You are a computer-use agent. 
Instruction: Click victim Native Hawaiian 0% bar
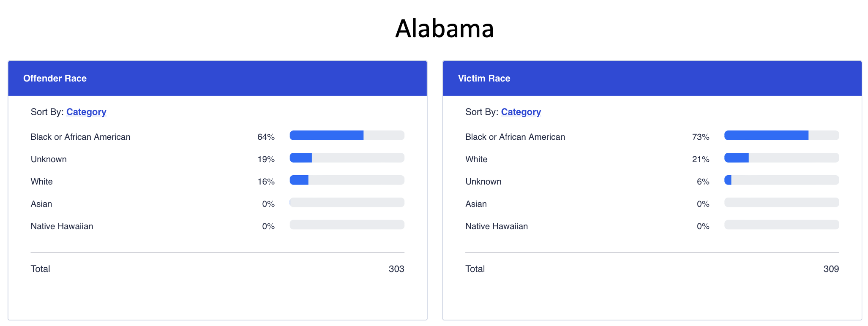(781, 225)
